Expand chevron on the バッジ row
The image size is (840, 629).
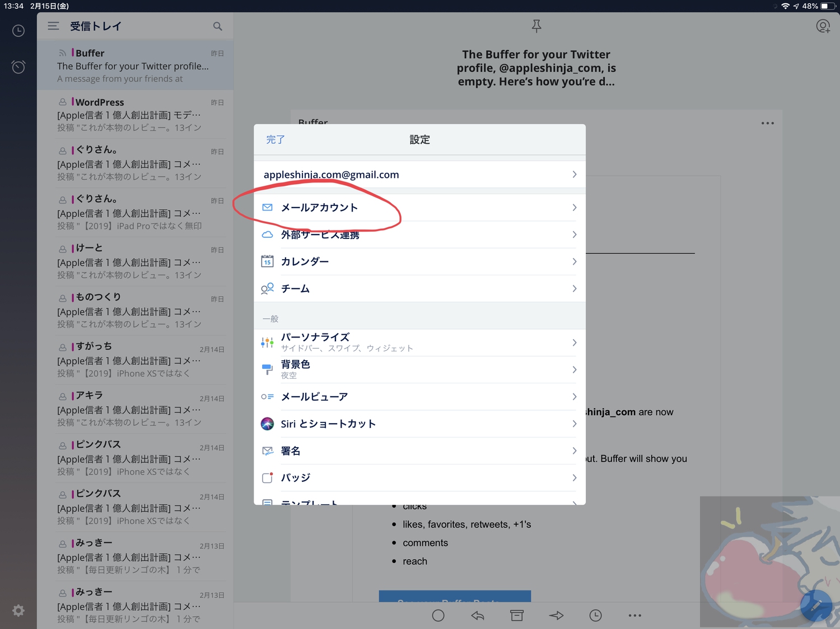(x=575, y=478)
